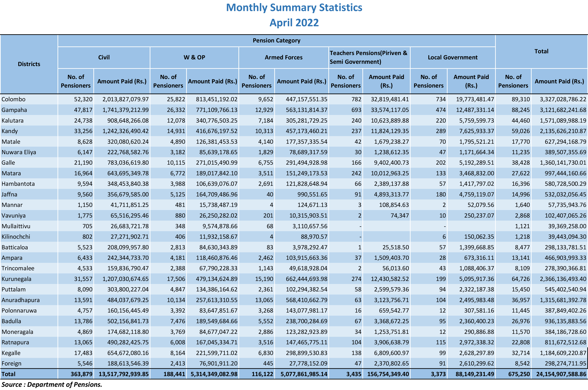The width and height of the screenshot is (588, 390).
Task: Click the Vavuniya row label
Action: [x=14, y=216]
